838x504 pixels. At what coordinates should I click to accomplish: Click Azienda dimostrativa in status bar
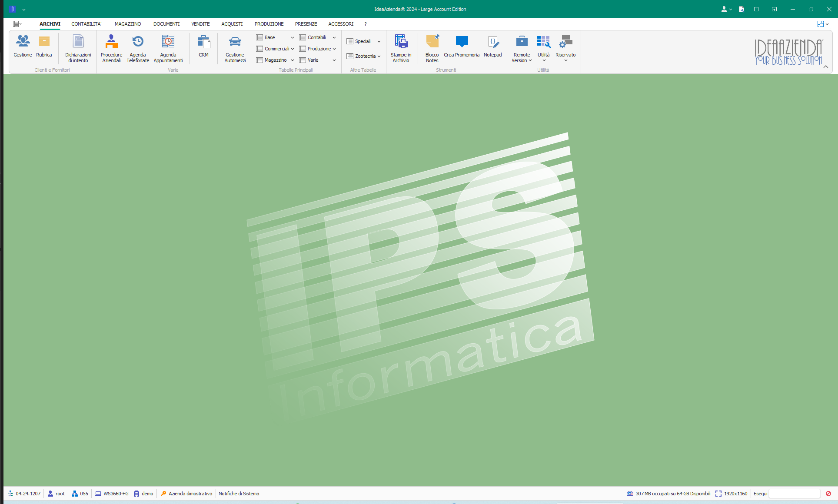pos(186,494)
